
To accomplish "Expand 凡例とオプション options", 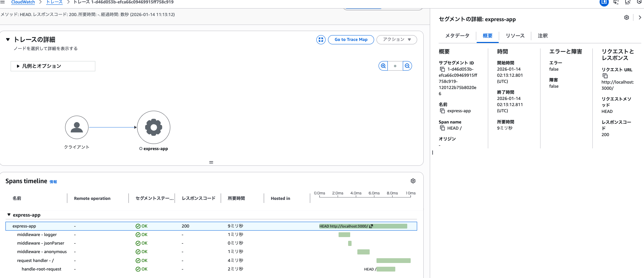I will point(53,66).
